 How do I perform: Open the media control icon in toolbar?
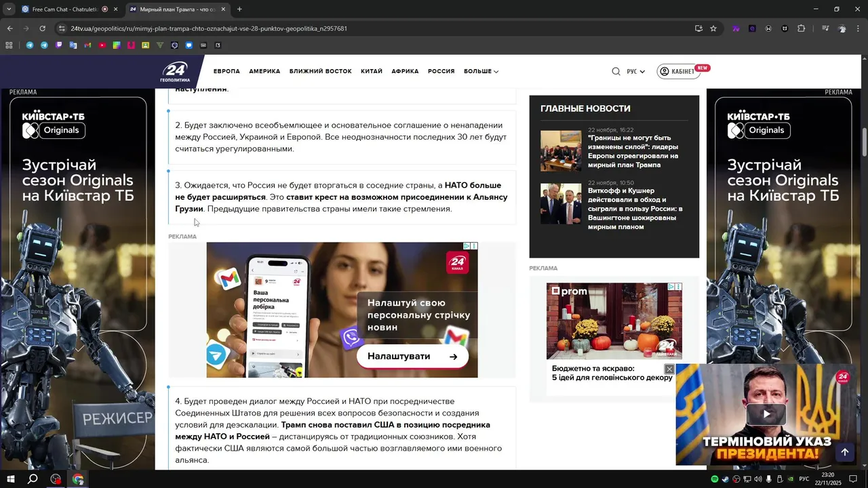point(825,28)
